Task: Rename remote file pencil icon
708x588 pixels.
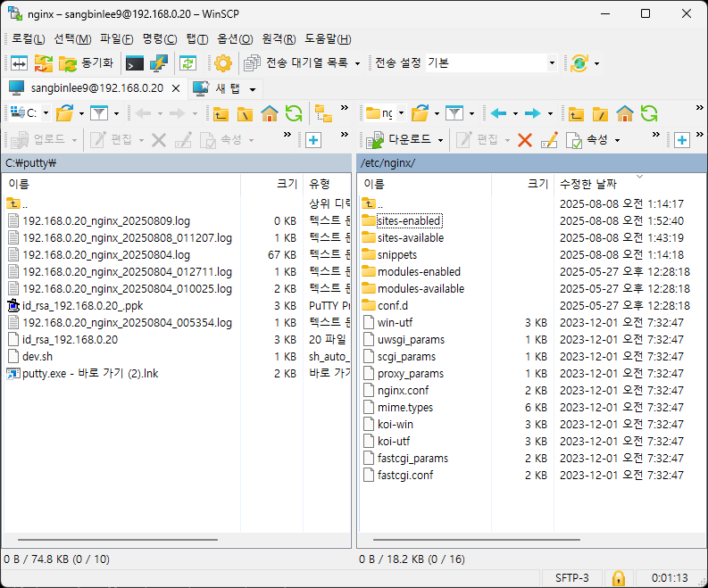Action: (549, 140)
